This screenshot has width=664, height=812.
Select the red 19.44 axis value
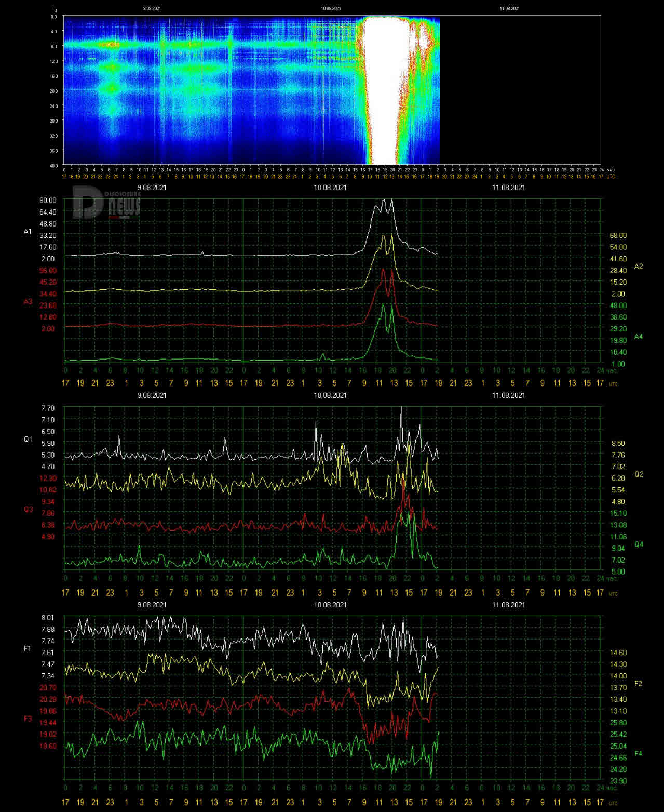click(x=48, y=723)
